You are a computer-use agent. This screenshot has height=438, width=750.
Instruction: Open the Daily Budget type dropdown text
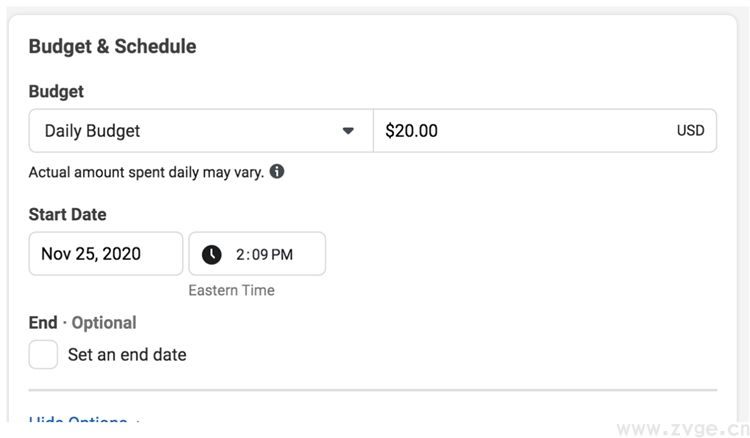tap(93, 131)
